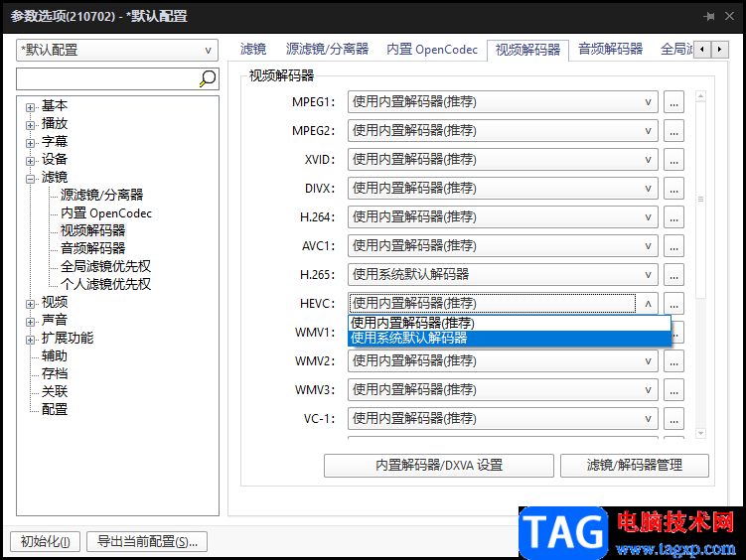Select 关联 in the tree
The width and height of the screenshot is (746, 560).
point(55,392)
